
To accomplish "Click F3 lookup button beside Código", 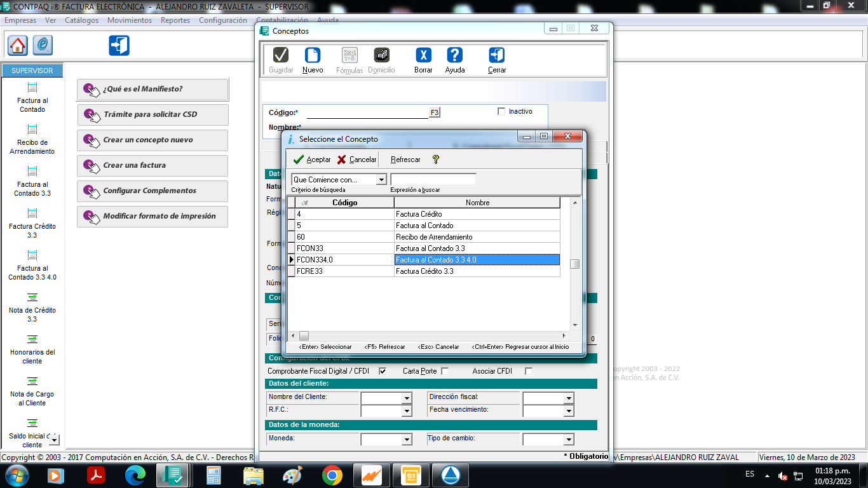I will [x=435, y=112].
